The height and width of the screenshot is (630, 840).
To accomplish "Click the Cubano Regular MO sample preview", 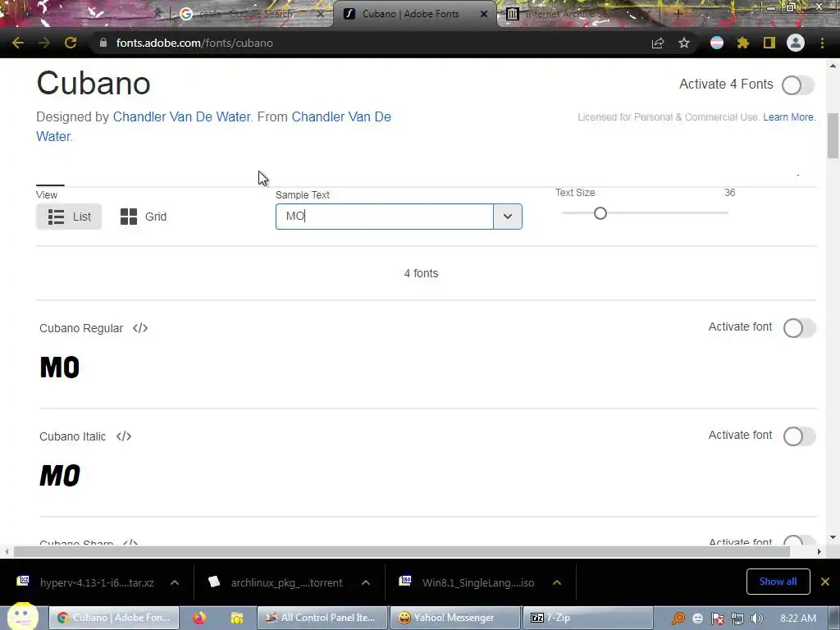I will [x=60, y=367].
